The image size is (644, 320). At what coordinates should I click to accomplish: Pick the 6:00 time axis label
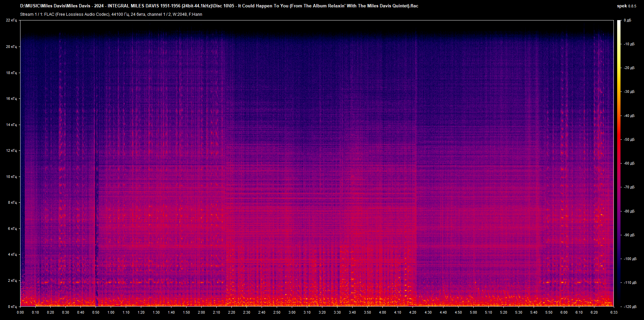click(x=564, y=312)
